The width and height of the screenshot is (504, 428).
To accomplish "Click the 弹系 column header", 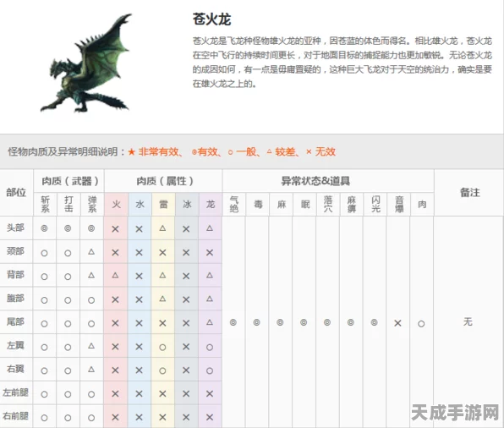I will click(92, 205).
